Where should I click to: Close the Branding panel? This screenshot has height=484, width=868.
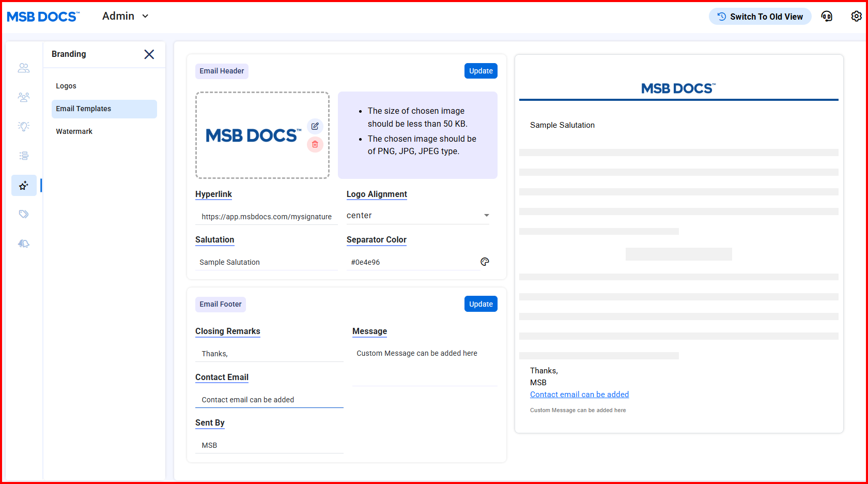pos(149,54)
